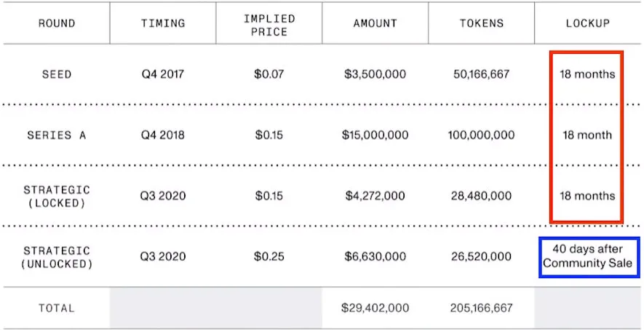Click the $29,402,000 total amount
The width and height of the screenshot is (644, 330).
click(x=375, y=308)
